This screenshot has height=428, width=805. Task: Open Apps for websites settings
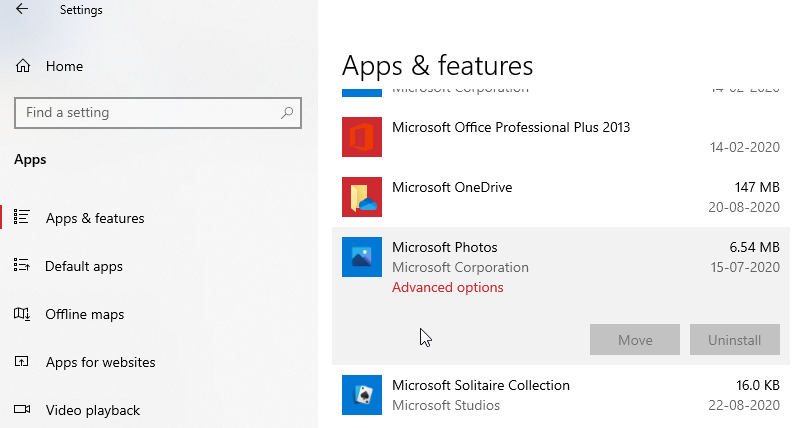(100, 362)
